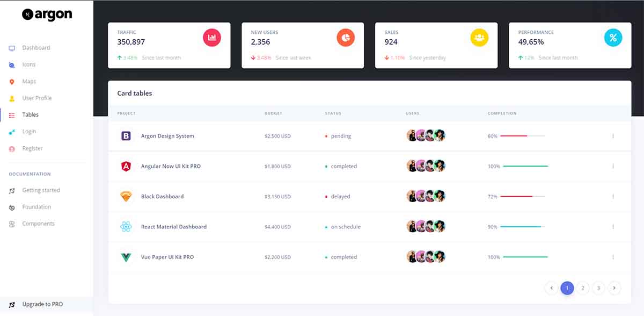This screenshot has width=644, height=316.
Task: Open Foundation documentation link
Action: tap(36, 207)
